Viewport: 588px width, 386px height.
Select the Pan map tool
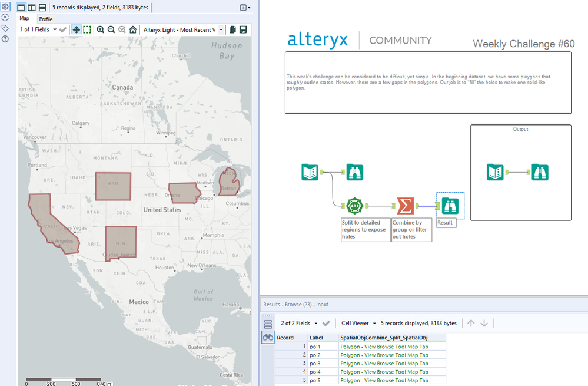(x=76, y=29)
